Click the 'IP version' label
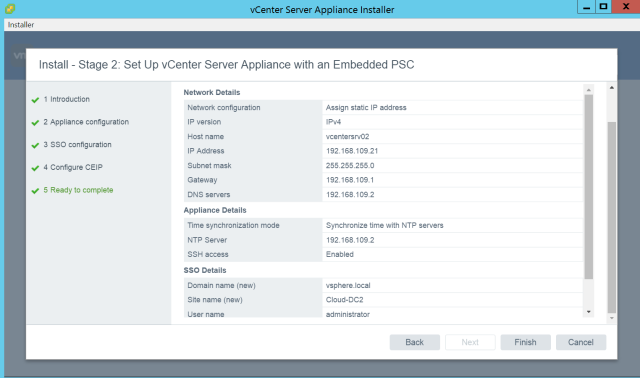This screenshot has width=640, height=378. tap(204, 122)
